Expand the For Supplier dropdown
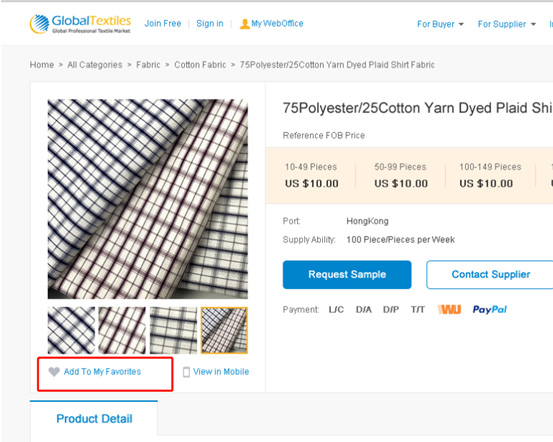The image size is (553, 442). tap(506, 24)
